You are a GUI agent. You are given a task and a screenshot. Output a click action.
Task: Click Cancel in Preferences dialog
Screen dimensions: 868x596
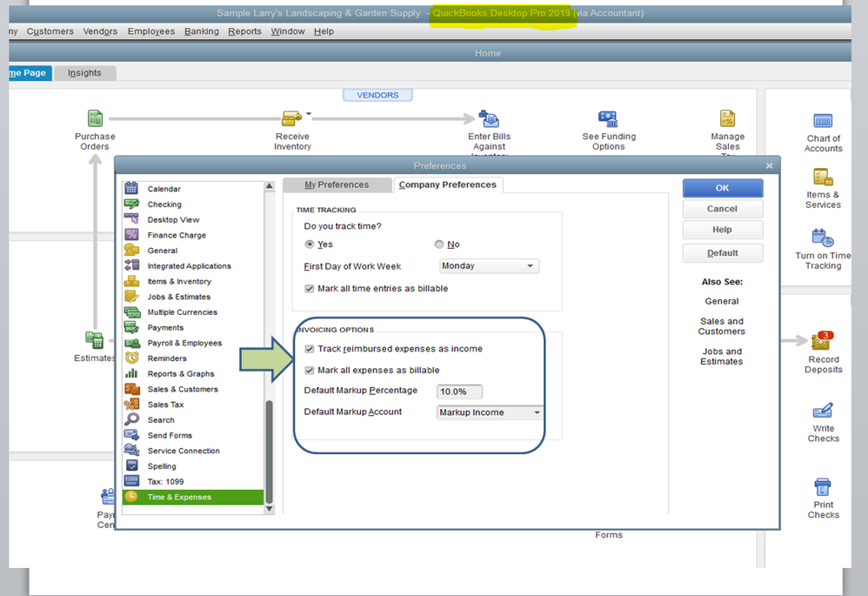(x=723, y=209)
